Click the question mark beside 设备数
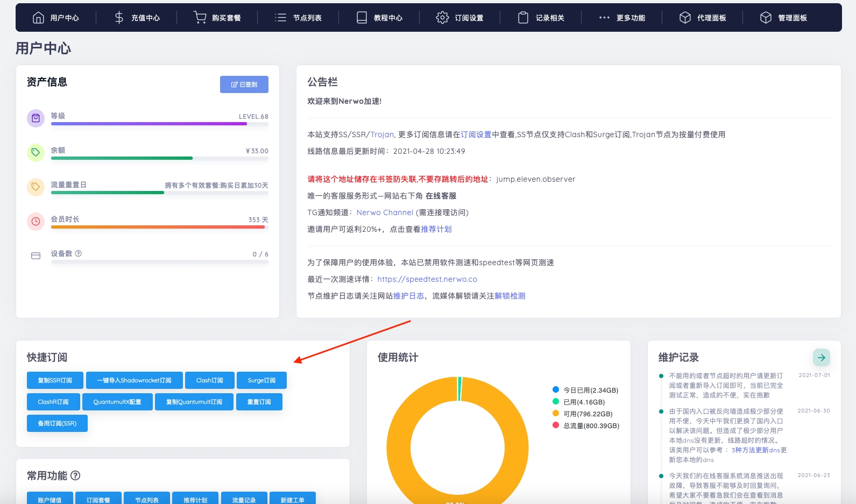The width and height of the screenshot is (856, 504). coord(79,253)
